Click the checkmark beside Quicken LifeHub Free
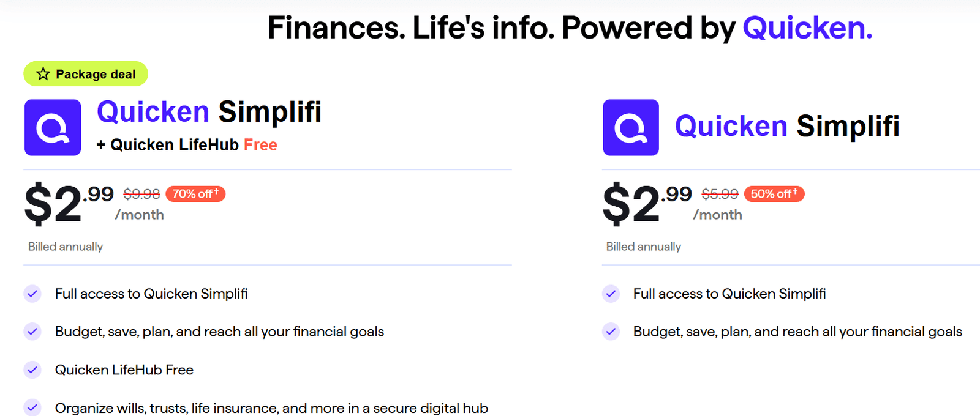980x416 pixels. (x=32, y=370)
